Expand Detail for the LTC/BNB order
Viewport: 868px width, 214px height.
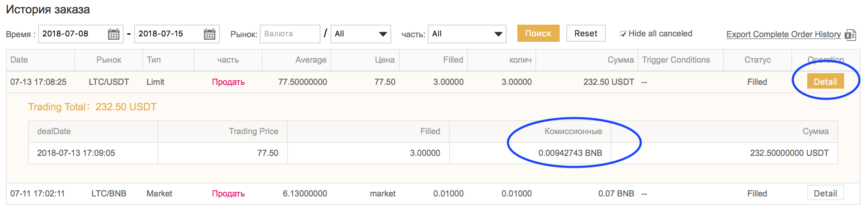point(825,194)
